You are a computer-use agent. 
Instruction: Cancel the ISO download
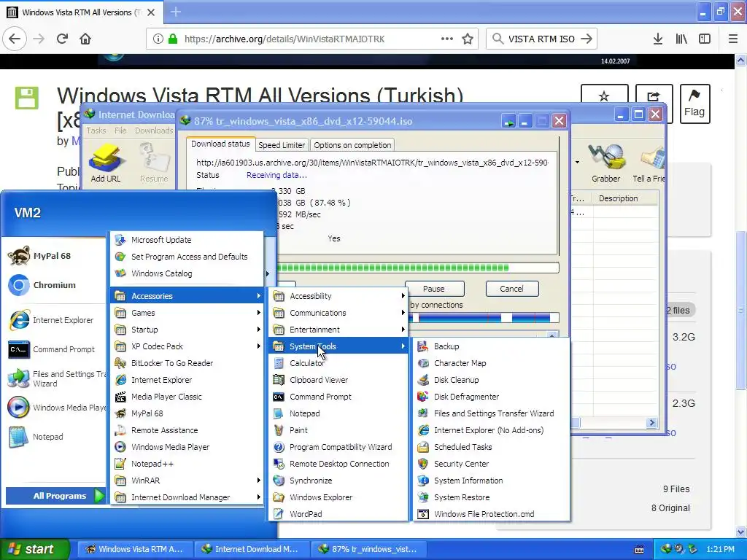tap(511, 289)
